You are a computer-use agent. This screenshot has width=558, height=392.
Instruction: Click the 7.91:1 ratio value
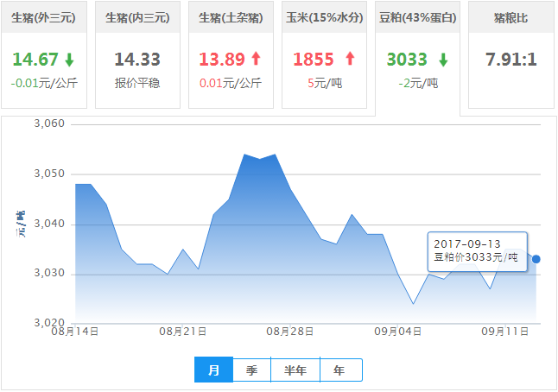[x=511, y=60]
